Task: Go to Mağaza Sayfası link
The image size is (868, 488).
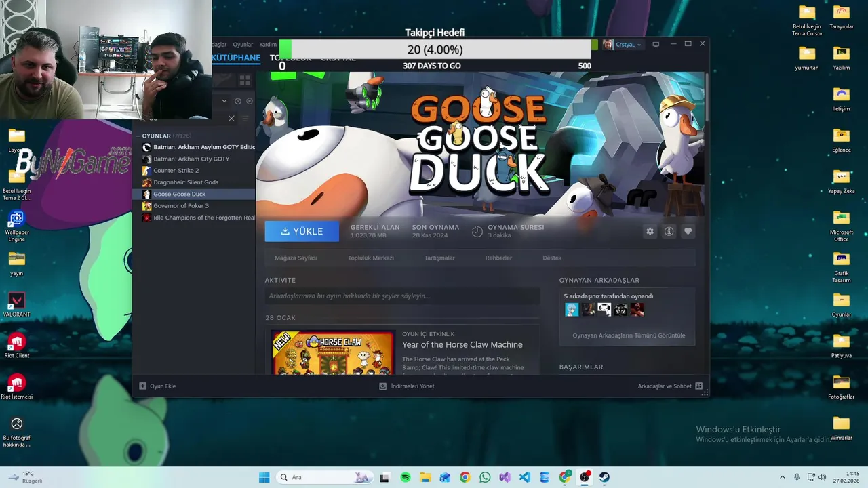Action: (x=296, y=258)
